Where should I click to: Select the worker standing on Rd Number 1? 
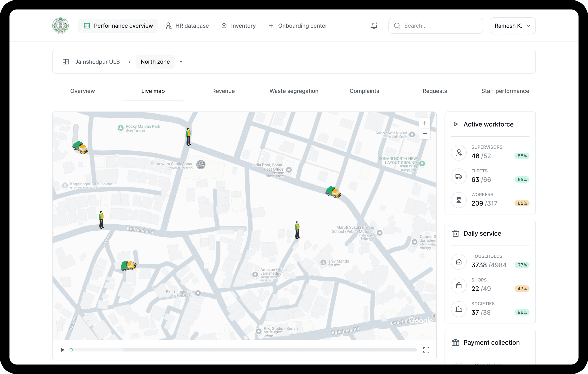tap(101, 220)
